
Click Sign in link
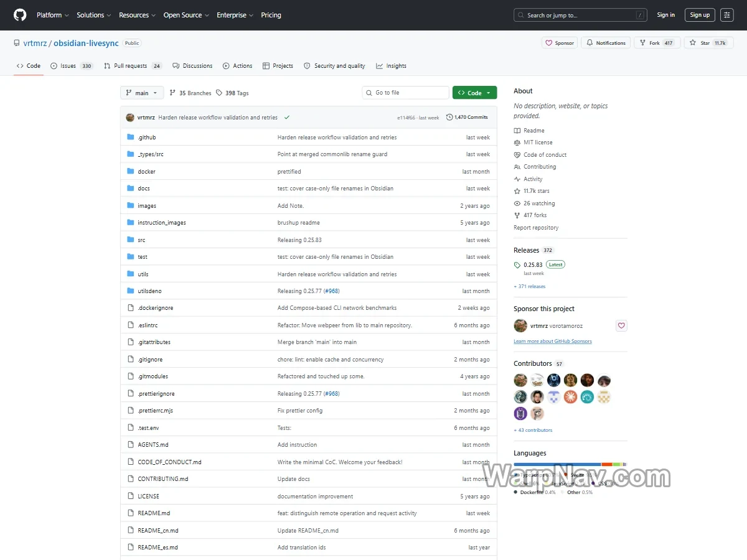click(x=665, y=15)
